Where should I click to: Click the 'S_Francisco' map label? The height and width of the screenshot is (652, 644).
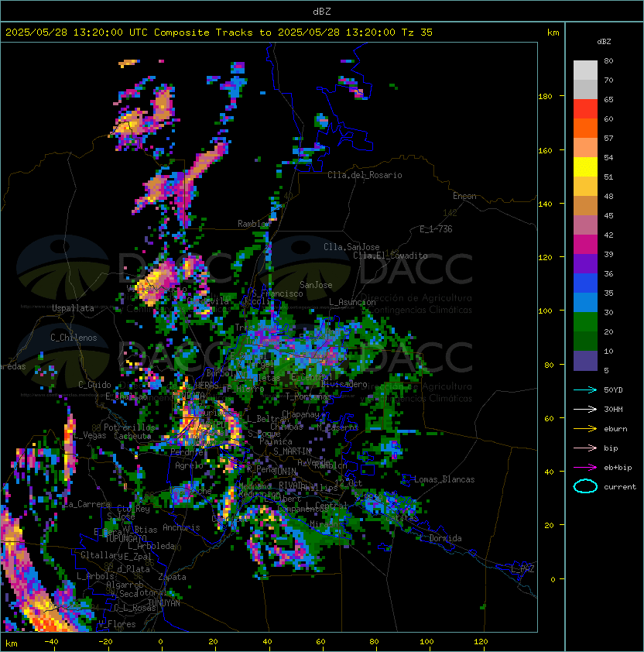(277, 293)
